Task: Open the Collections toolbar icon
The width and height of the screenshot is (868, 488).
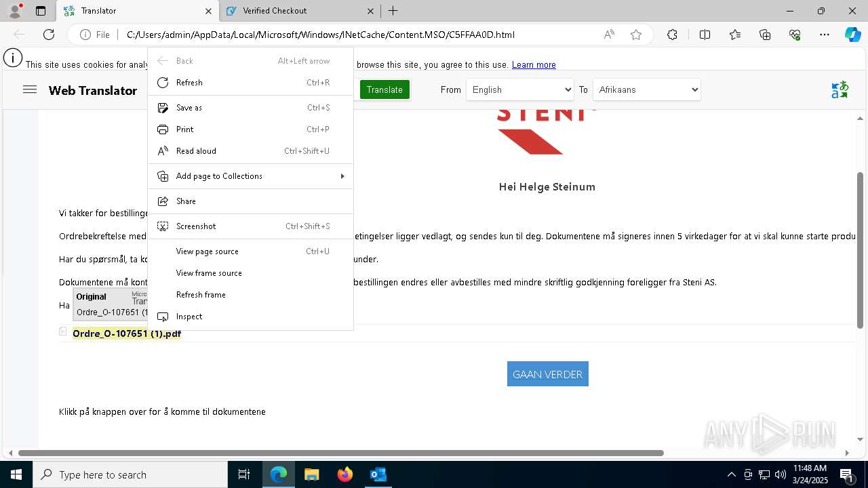Action: [x=765, y=35]
